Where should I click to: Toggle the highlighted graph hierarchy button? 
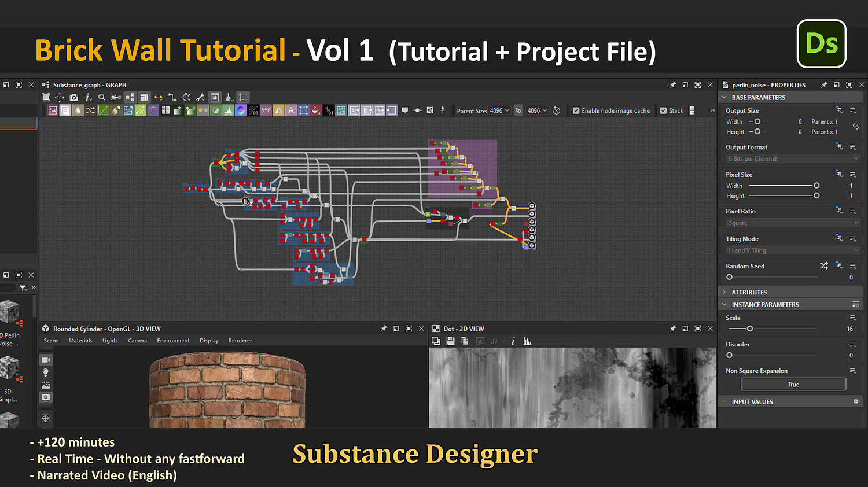pos(130,97)
